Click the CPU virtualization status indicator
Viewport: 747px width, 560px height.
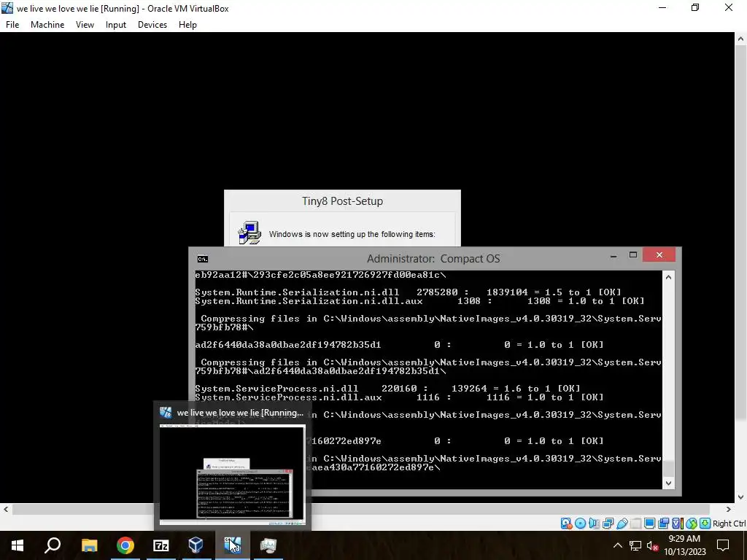point(678,524)
